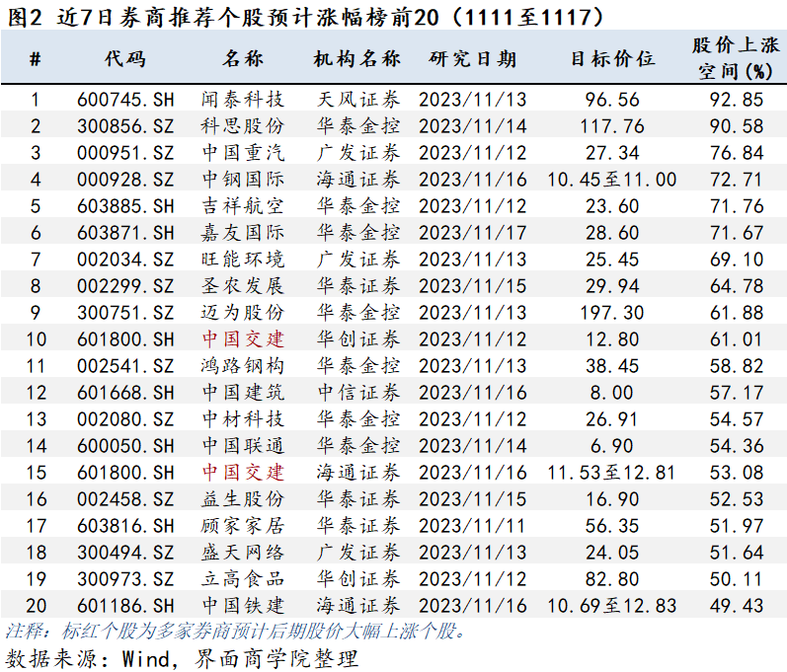Select stock name 闻泰科技
Screen dimensions: 787x672
(243, 100)
